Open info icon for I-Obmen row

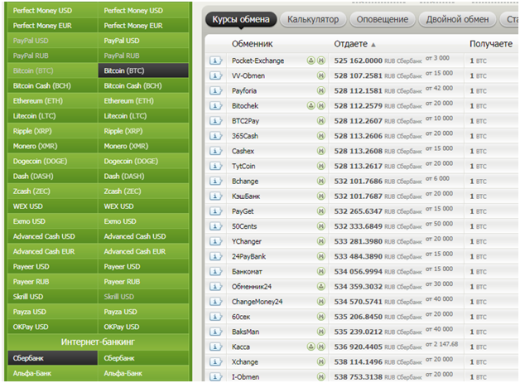coord(215,377)
